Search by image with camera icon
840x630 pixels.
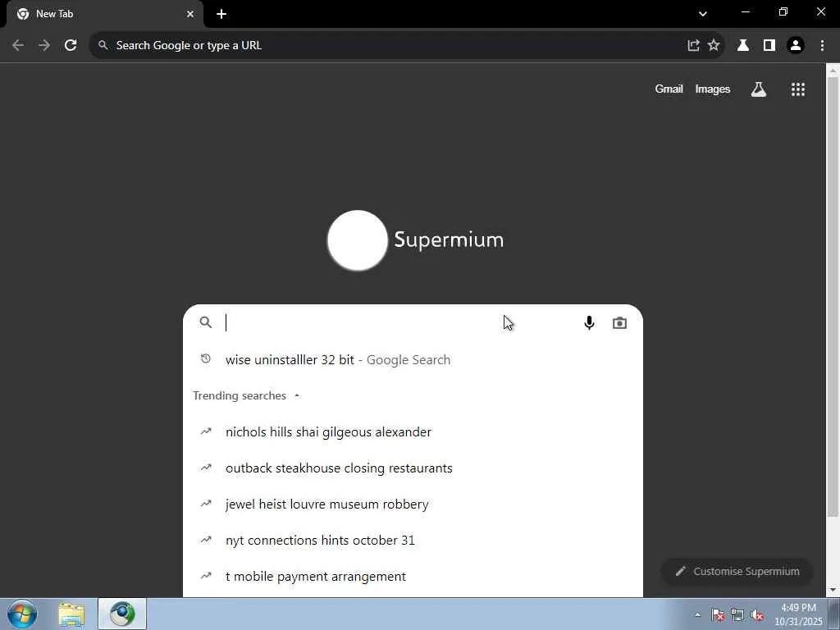tap(620, 322)
